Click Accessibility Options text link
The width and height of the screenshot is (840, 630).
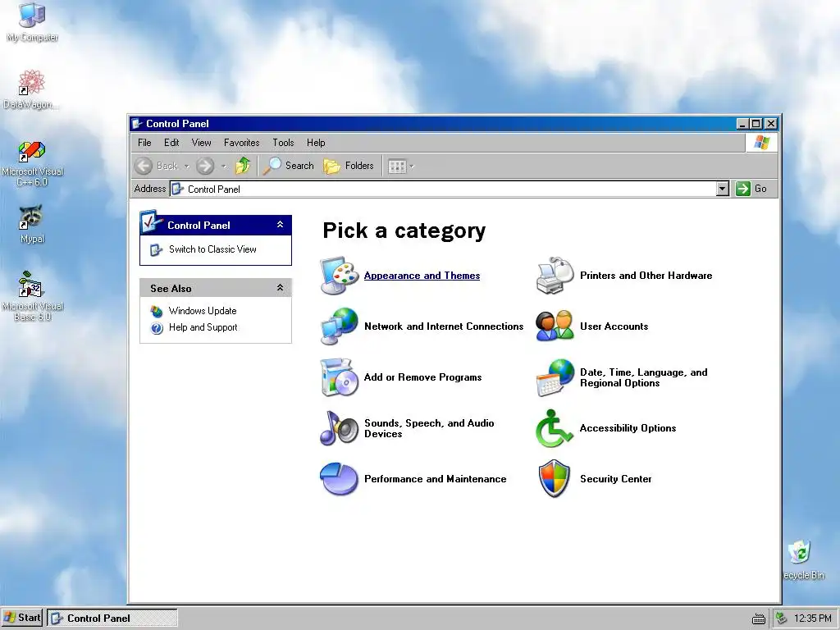tap(628, 428)
